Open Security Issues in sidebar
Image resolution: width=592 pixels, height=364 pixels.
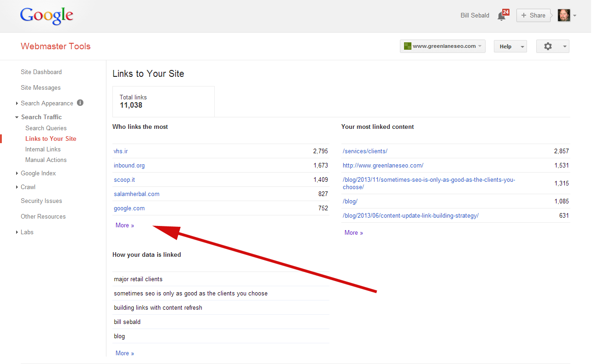pos(41,201)
